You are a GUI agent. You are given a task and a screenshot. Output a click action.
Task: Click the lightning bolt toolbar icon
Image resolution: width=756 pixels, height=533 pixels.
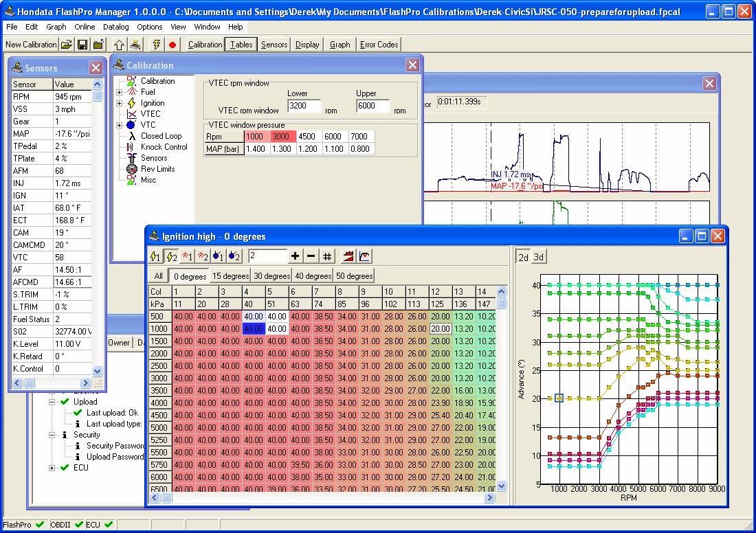tap(157, 45)
